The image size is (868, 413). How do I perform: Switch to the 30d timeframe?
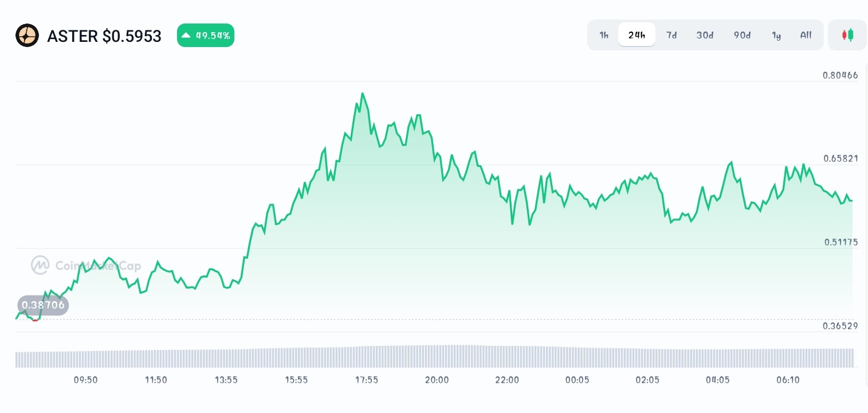[705, 35]
